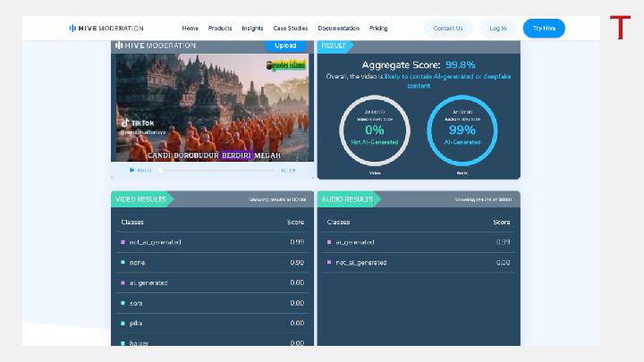Click the Contact Us button

448,28
